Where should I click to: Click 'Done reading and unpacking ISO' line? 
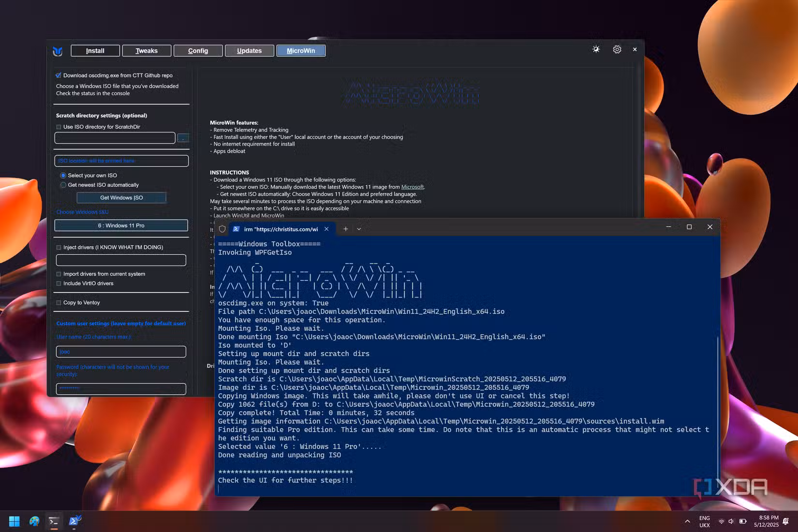[x=280, y=455]
